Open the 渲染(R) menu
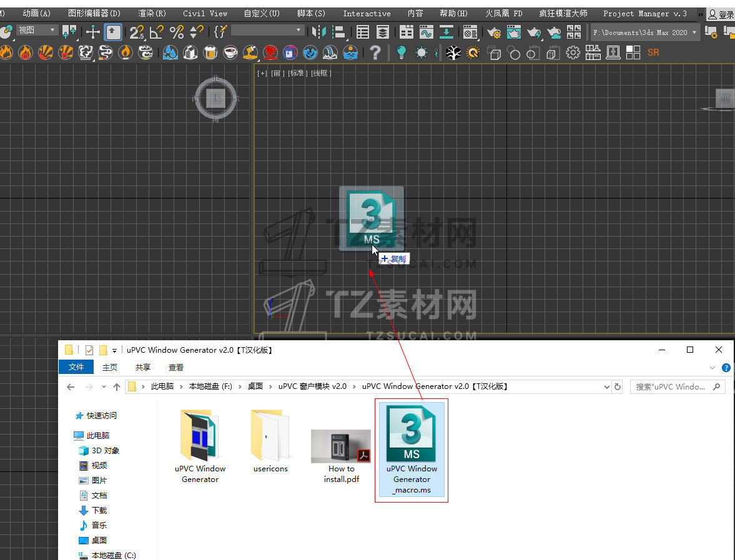 click(152, 14)
